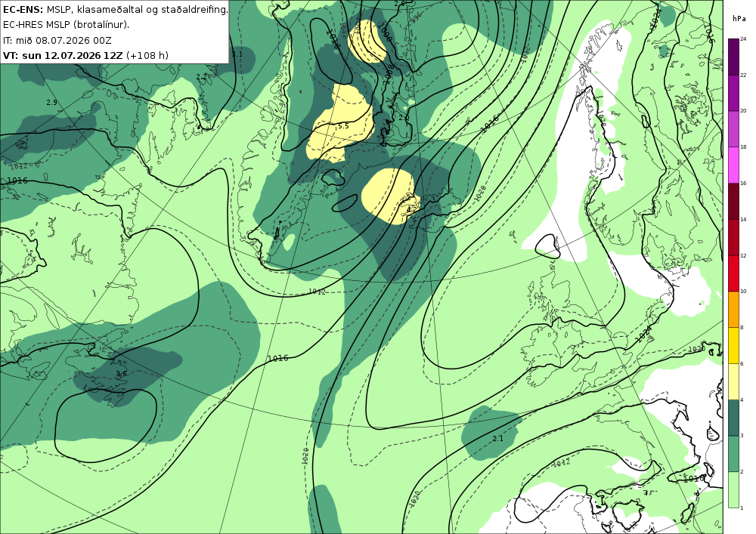Click the spread value '2.1' on the map

497,439
